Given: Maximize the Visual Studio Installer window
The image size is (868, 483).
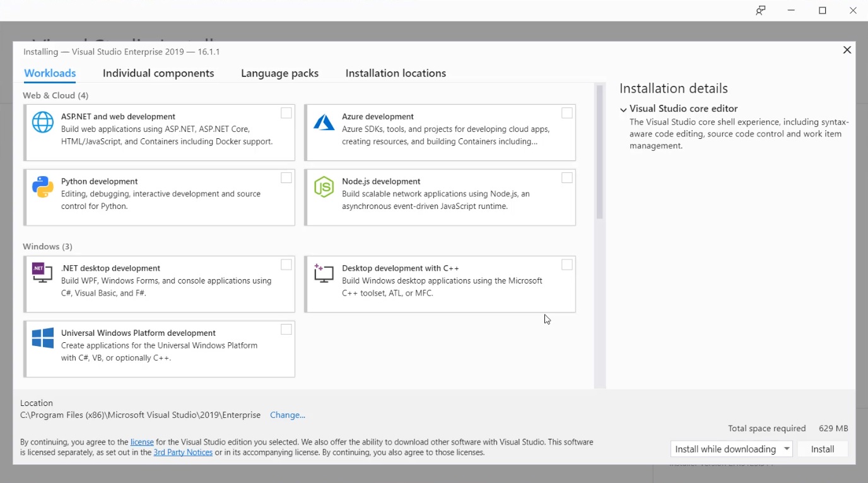Looking at the screenshot, I should 823,11.
